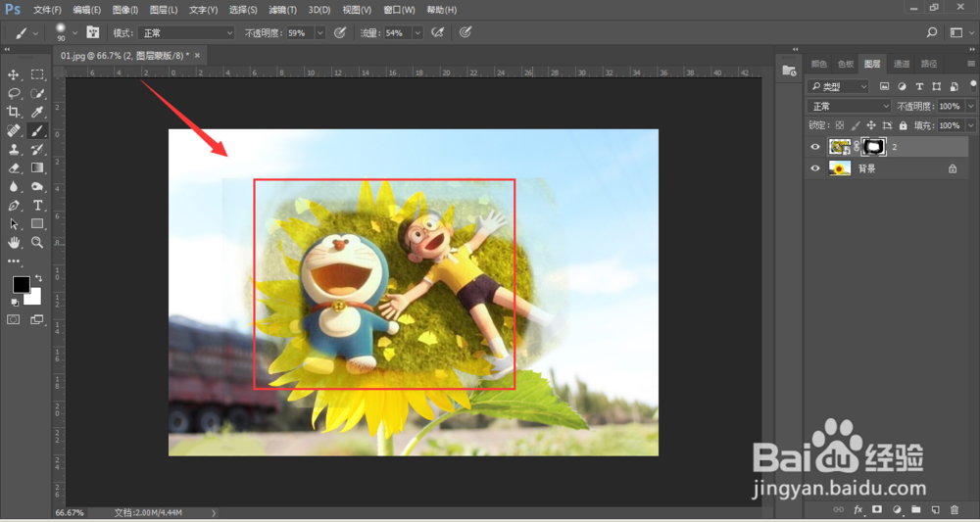This screenshot has height=522, width=980.
Task: Switch to the 路径 tab
Action: [929, 64]
